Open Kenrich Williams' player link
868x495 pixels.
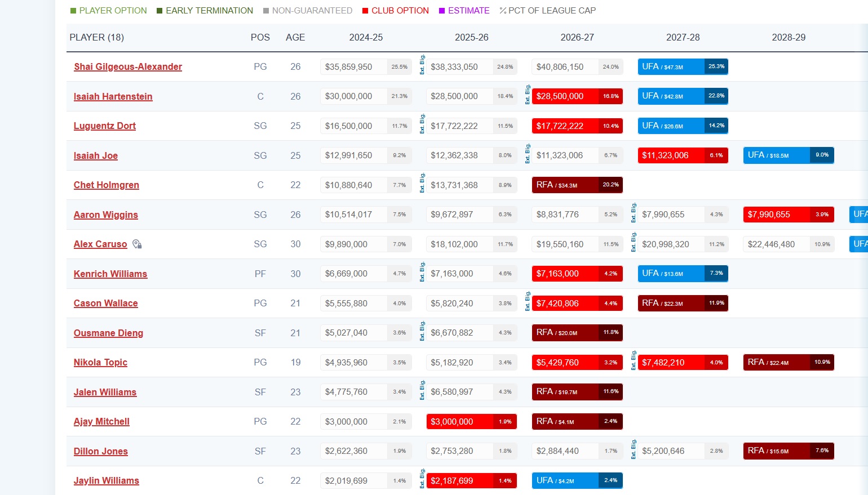pos(110,274)
